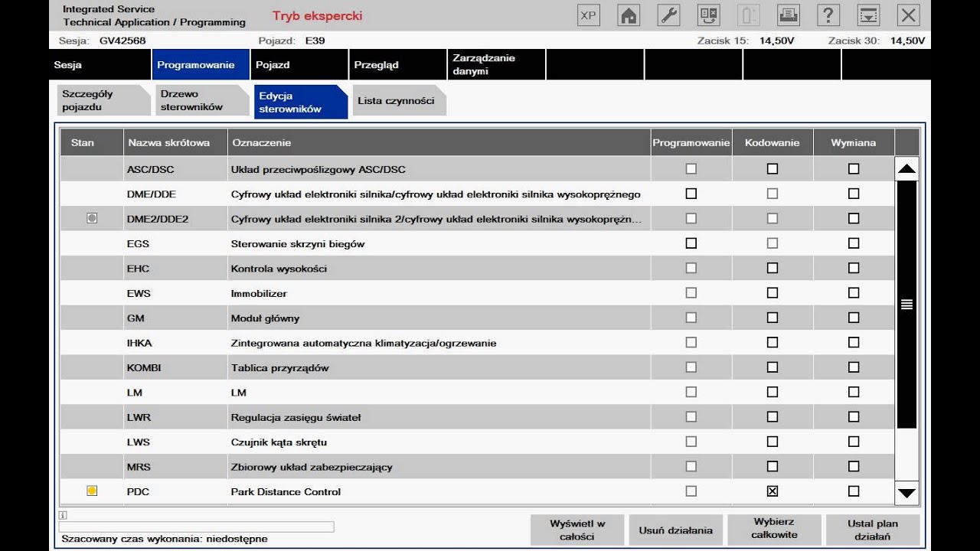Click Ustal plan działań button
Viewport: 980px width, 551px height.
[x=873, y=530]
